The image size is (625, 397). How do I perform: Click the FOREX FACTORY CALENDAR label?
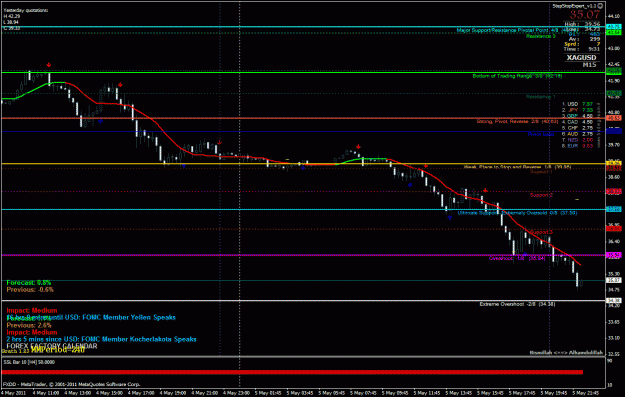(x=52, y=346)
